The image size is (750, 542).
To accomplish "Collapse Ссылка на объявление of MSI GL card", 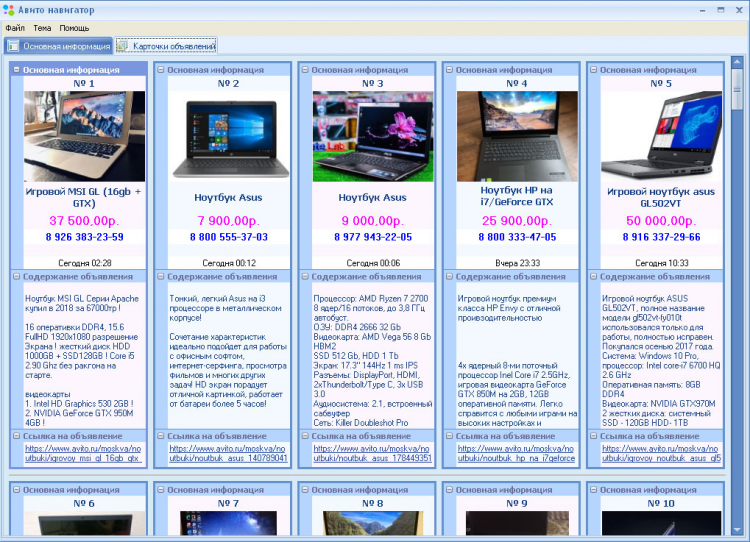I will click(x=16, y=436).
